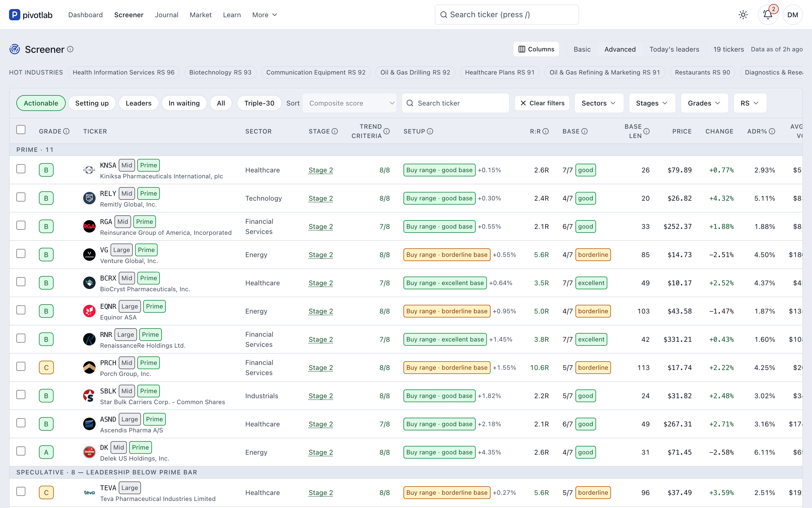Select the Setting up filter tab

point(92,103)
